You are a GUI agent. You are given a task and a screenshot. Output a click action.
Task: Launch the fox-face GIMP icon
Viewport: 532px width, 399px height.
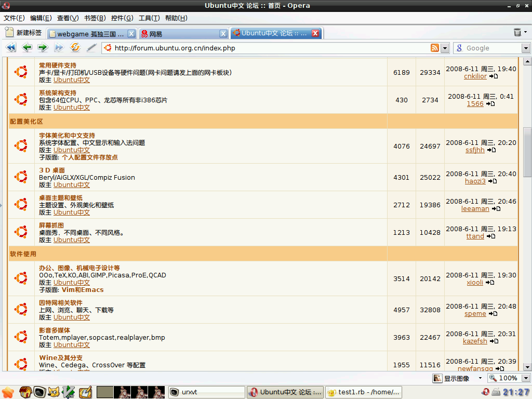click(x=54, y=392)
